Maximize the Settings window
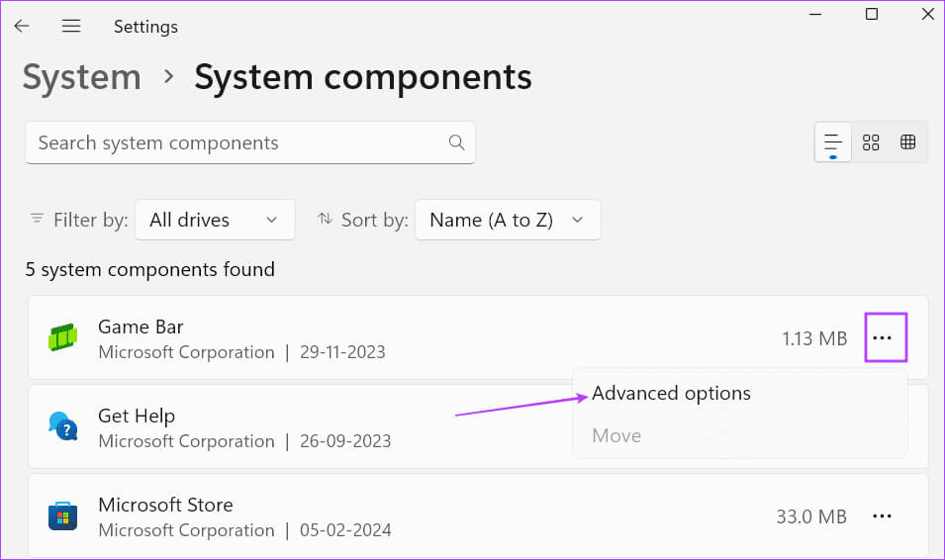The width and height of the screenshot is (945, 560). 872,14
